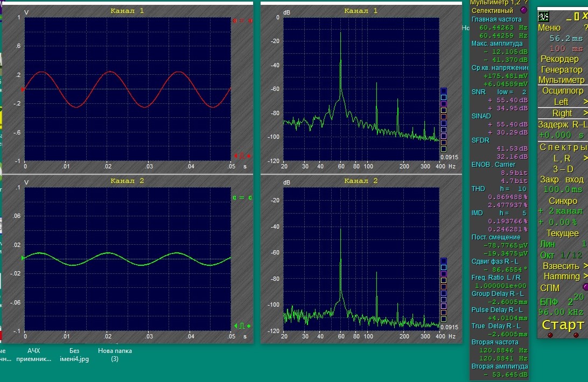Select the 'Нова папка (3)' desktop folder
This screenshot has height=382, width=588.
tap(115, 355)
